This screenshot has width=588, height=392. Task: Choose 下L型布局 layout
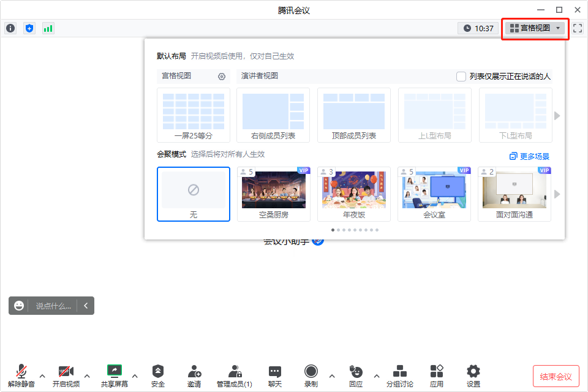(x=516, y=115)
